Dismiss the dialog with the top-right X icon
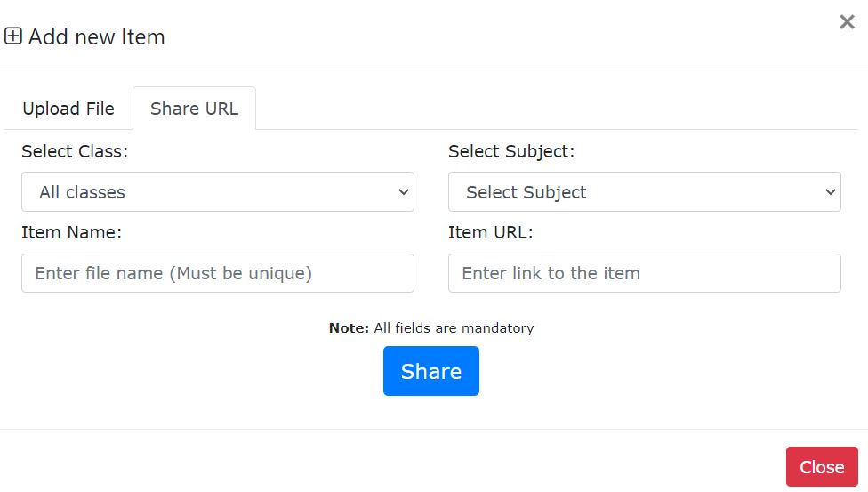Viewport: 868px width, 492px height. [847, 22]
